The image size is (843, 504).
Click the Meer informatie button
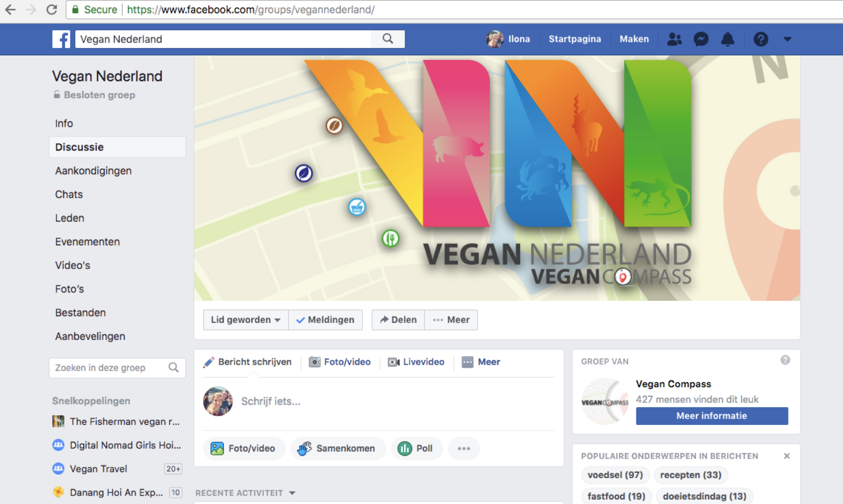coord(712,416)
